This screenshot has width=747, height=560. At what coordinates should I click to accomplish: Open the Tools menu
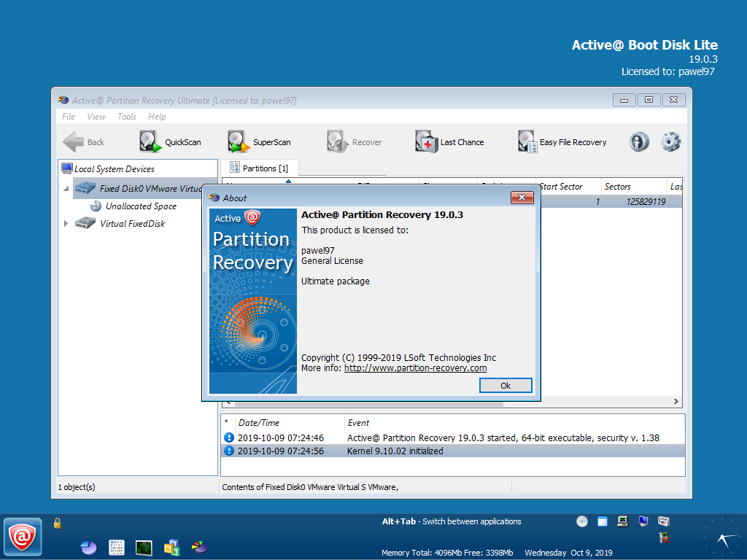tap(127, 117)
